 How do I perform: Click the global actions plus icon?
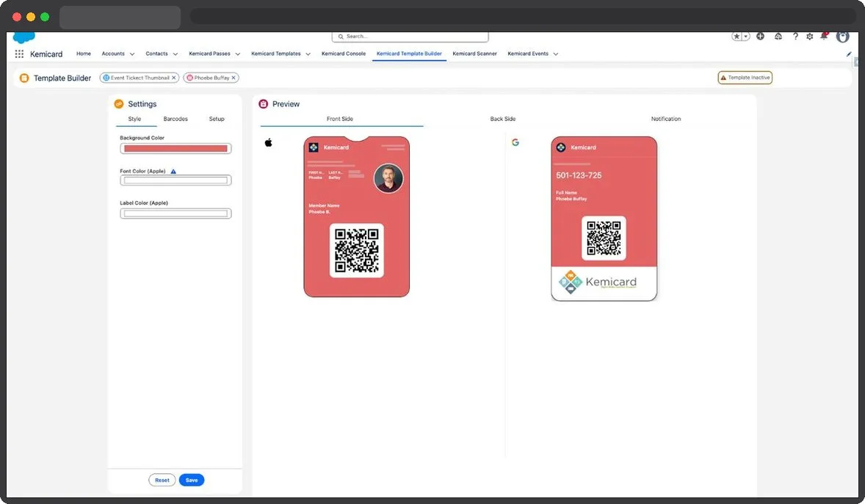click(760, 37)
